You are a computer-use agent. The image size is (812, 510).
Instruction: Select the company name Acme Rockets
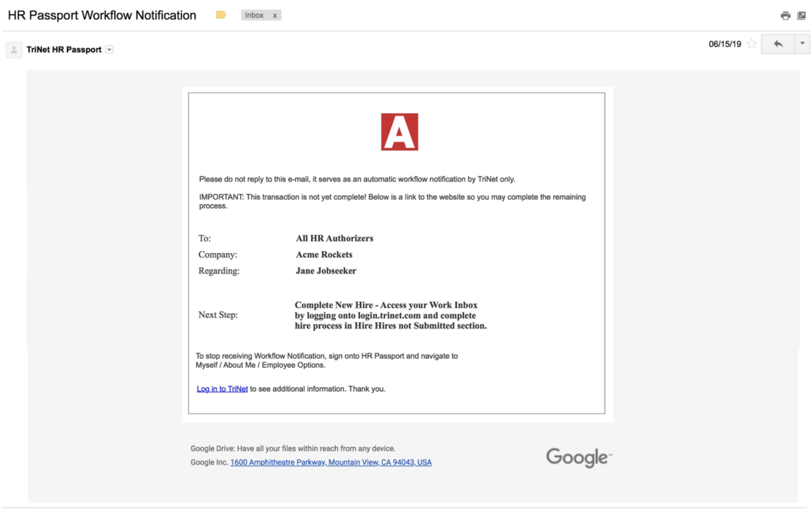pos(324,255)
